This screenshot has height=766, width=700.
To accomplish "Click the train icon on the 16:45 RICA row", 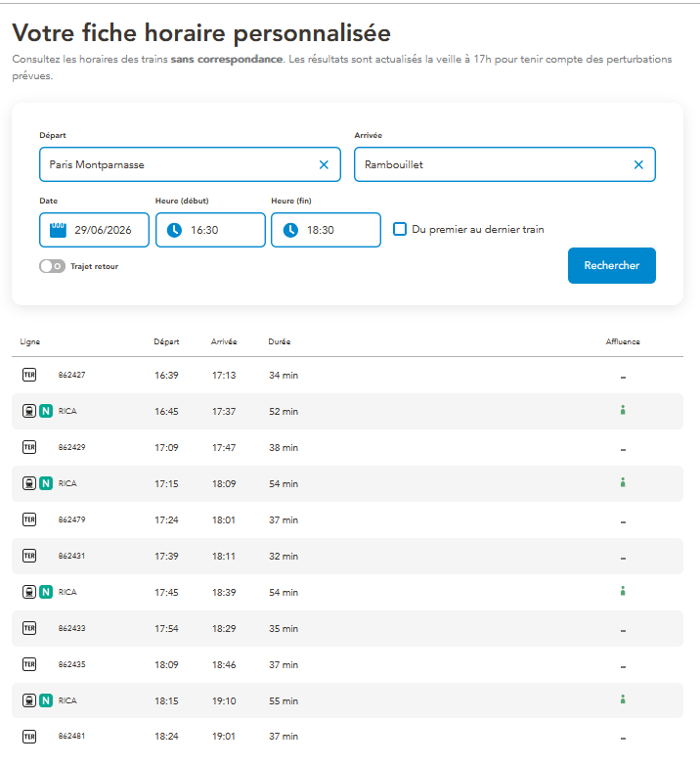I will point(29,411).
